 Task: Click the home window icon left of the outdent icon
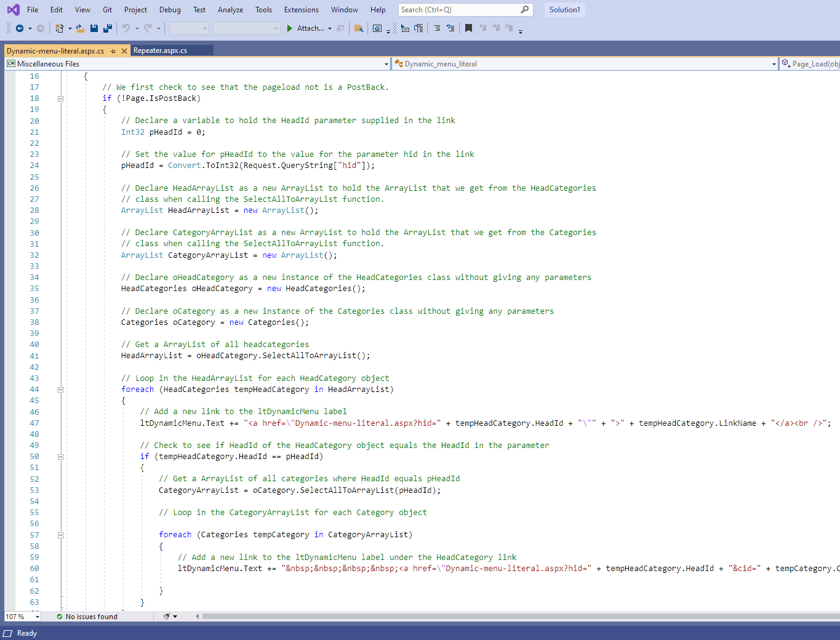tap(377, 28)
